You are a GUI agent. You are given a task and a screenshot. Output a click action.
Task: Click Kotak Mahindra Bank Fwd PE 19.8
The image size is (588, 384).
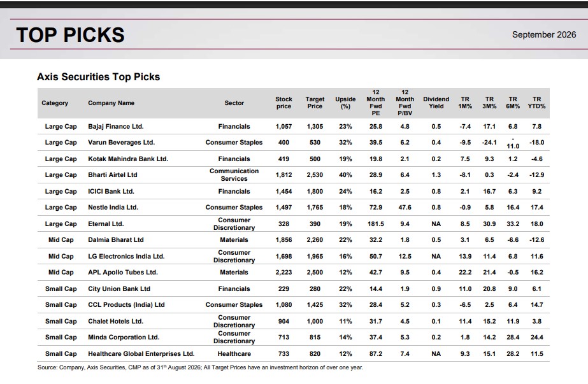(376, 159)
